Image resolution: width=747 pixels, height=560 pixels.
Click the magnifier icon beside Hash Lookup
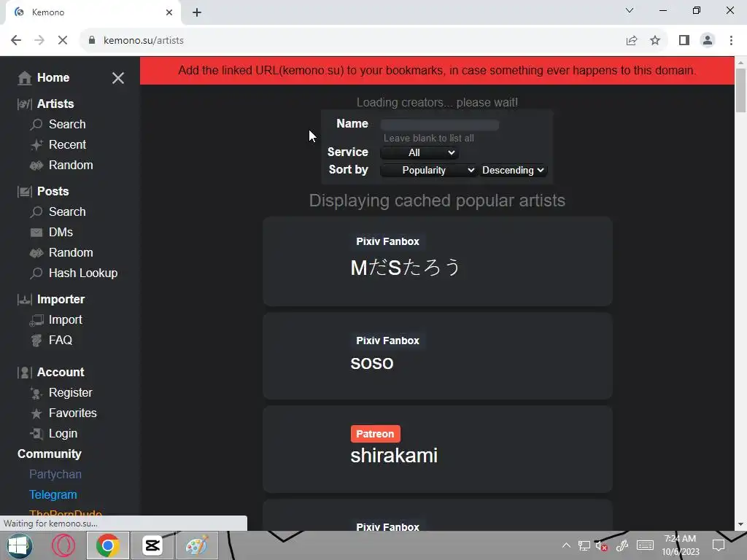[x=36, y=273]
